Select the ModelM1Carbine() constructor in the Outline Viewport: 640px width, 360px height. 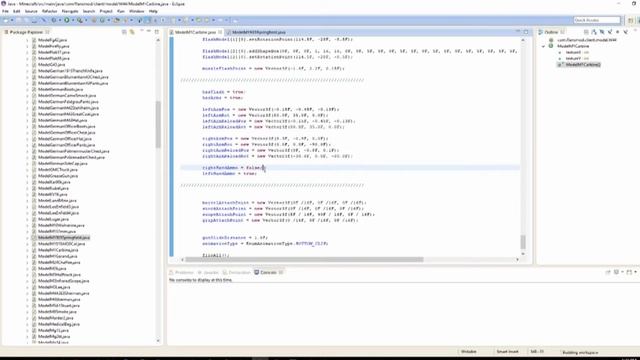point(579,64)
